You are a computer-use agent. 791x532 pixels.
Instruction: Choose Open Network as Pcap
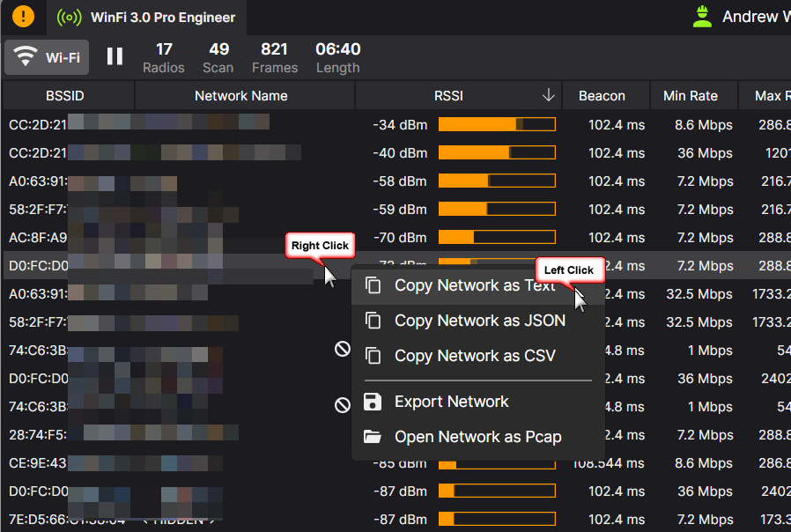point(477,437)
